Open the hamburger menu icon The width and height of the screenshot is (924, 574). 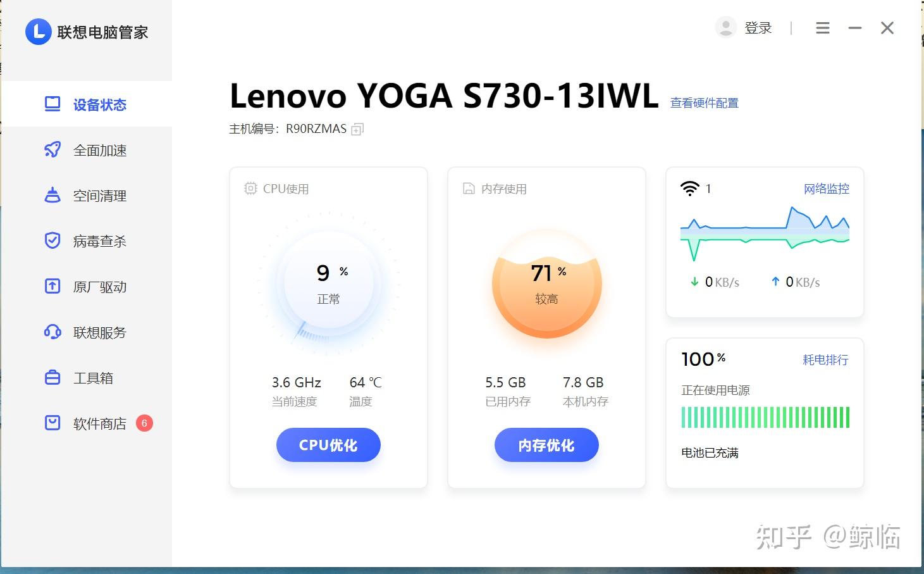(822, 28)
